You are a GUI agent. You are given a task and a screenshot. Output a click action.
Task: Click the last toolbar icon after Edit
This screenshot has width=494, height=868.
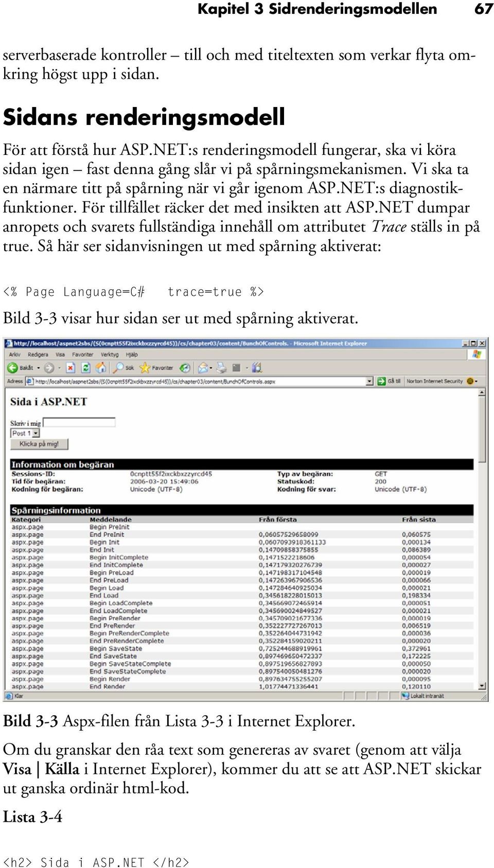[x=257, y=368]
